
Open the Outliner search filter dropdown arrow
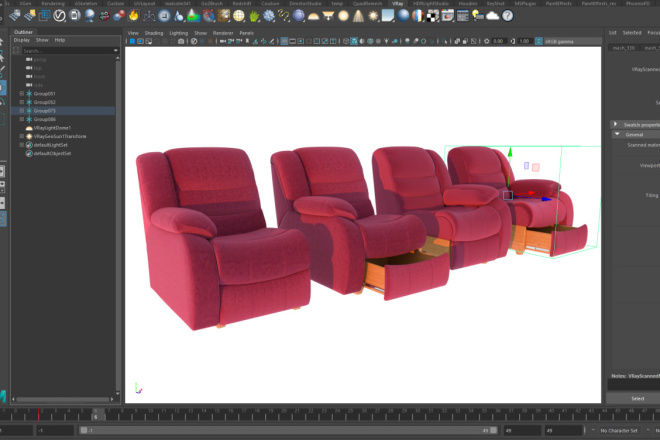[116, 51]
